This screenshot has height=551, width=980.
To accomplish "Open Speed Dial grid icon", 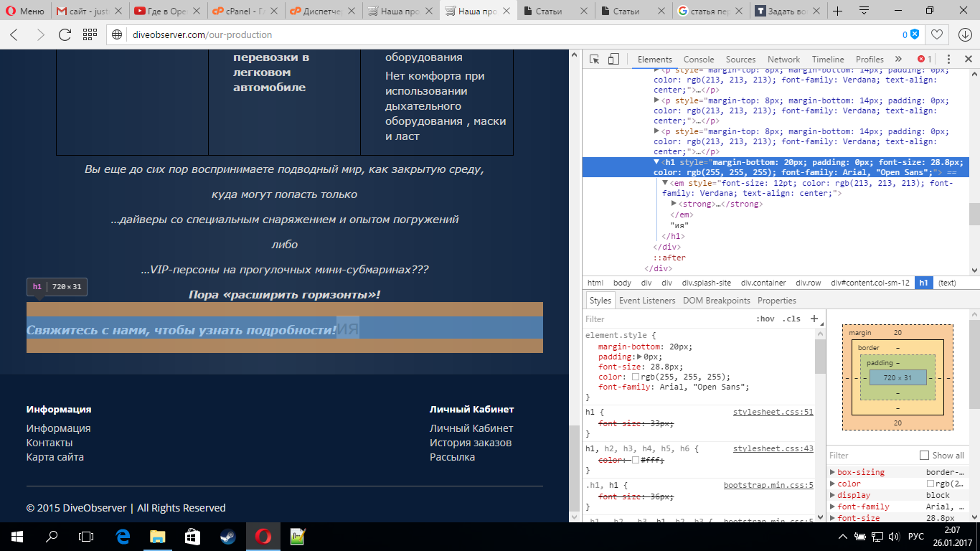I will [x=90, y=34].
